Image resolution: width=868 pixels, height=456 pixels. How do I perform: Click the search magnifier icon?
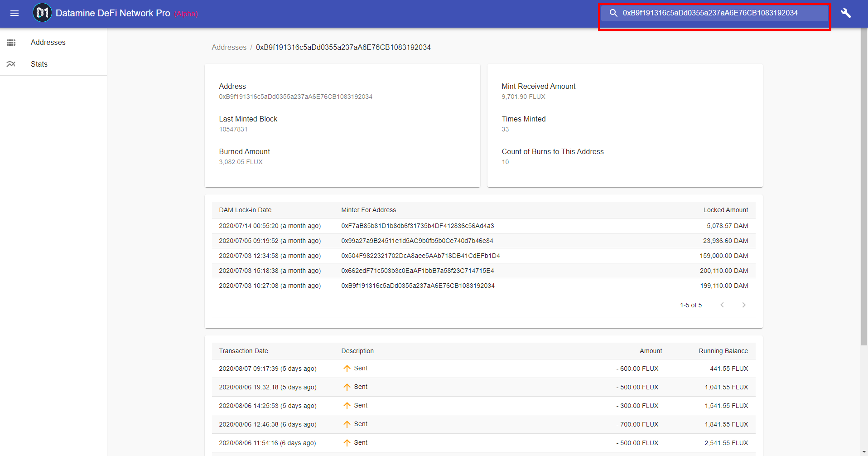(x=613, y=13)
